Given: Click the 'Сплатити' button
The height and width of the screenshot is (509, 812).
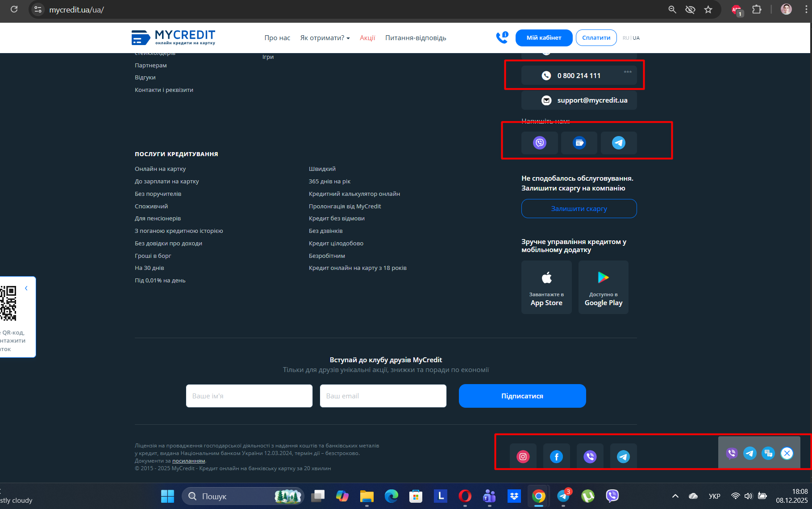Looking at the screenshot, I should [596, 38].
